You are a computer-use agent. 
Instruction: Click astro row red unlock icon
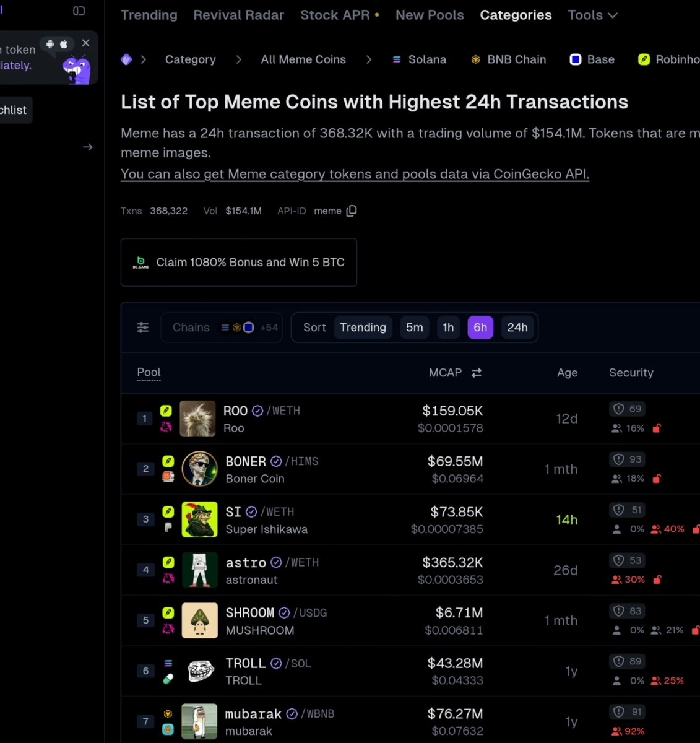click(657, 580)
